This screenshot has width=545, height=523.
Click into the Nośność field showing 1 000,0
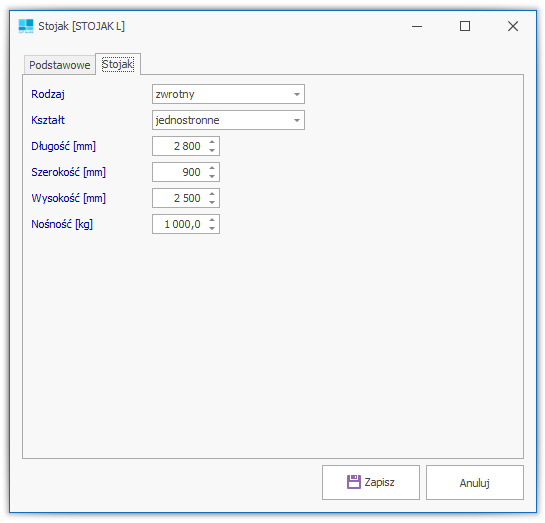[179, 224]
